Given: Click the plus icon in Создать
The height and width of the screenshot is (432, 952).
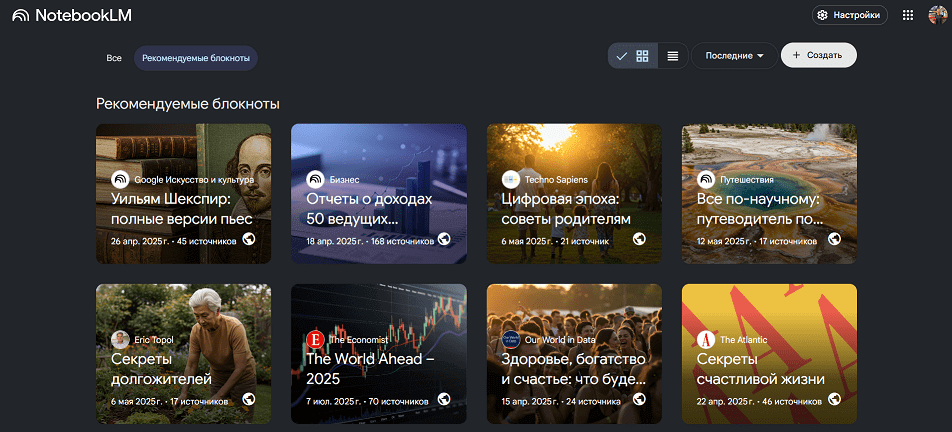Looking at the screenshot, I should coord(796,55).
